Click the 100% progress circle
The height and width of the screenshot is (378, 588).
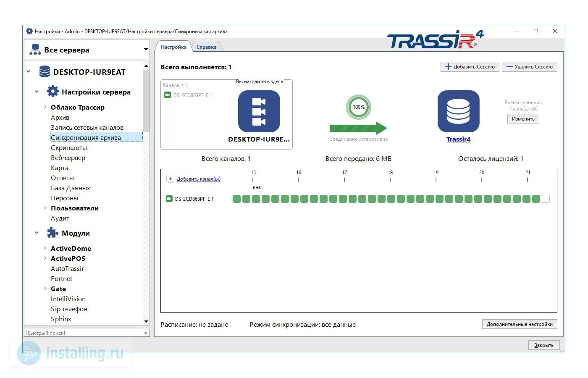[359, 107]
